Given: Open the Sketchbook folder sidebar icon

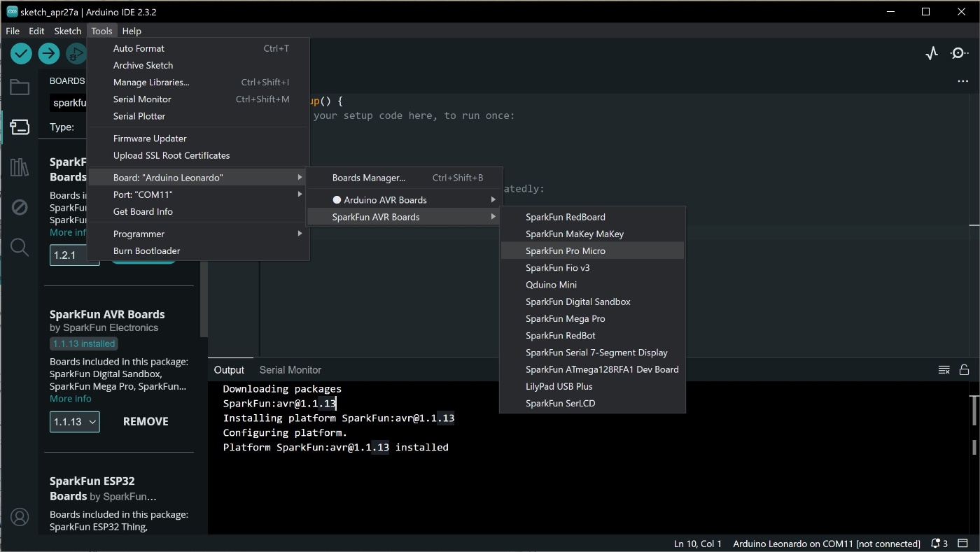Looking at the screenshot, I should point(20,87).
